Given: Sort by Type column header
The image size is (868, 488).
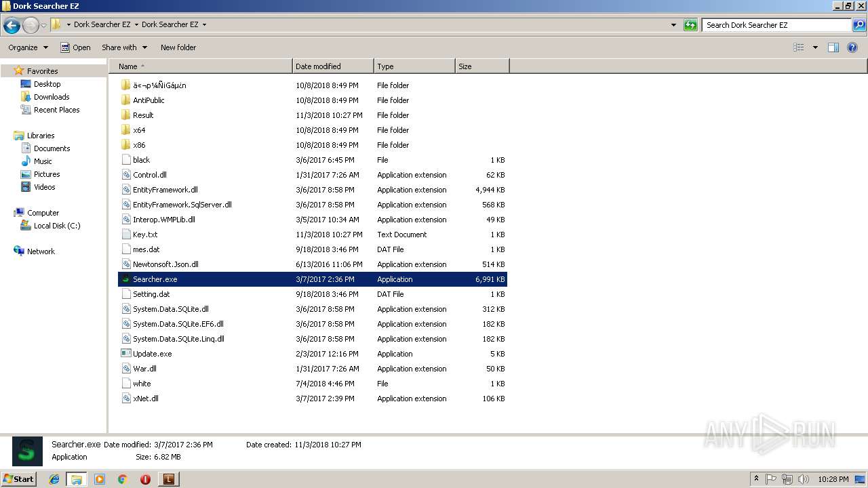Looking at the screenshot, I should click(x=414, y=66).
